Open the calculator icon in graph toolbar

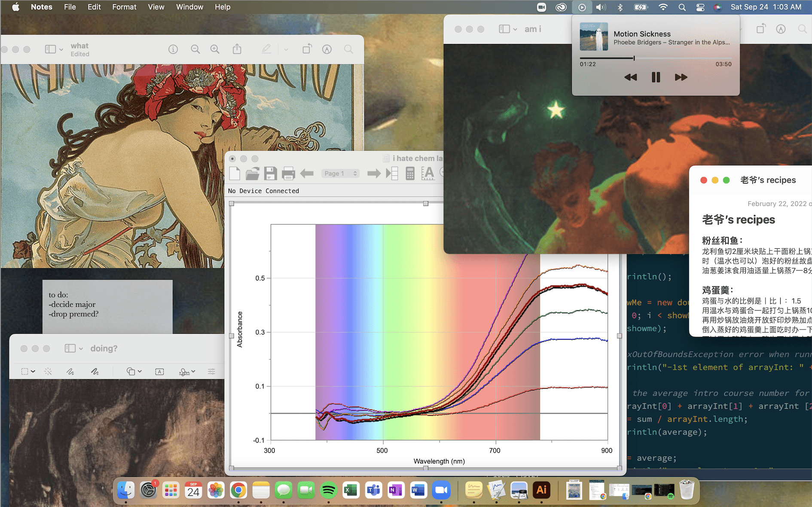coord(410,173)
